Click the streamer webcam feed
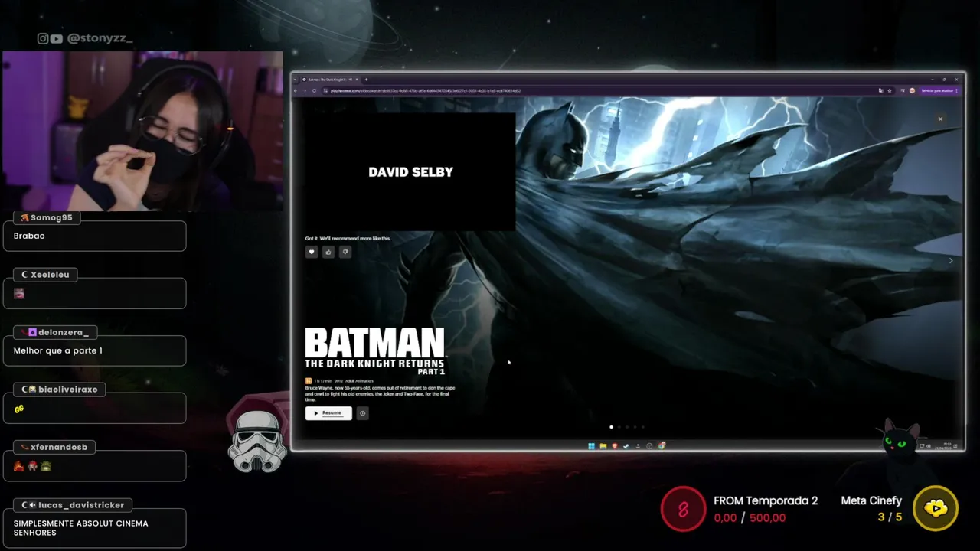This screenshot has height=551, width=980. click(143, 132)
